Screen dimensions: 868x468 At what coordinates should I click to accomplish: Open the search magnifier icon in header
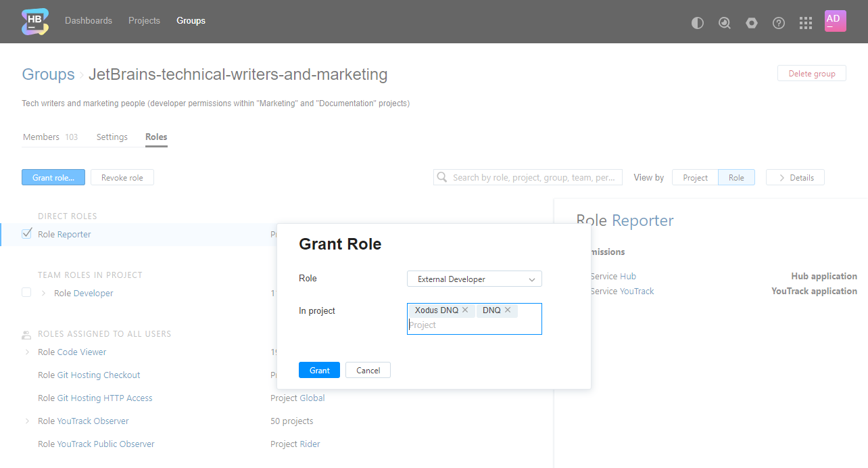click(x=725, y=23)
